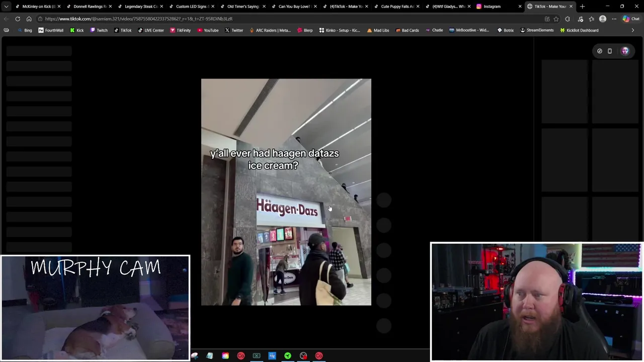Viewport: 644px width, 362px height.
Task: Open the Twitch bookmark
Action: tap(99, 30)
